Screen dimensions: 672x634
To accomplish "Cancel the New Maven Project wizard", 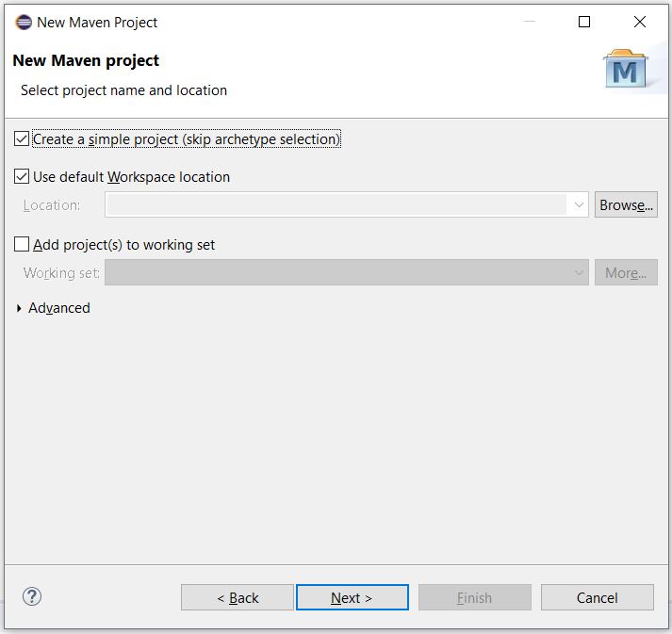I will (x=597, y=597).
